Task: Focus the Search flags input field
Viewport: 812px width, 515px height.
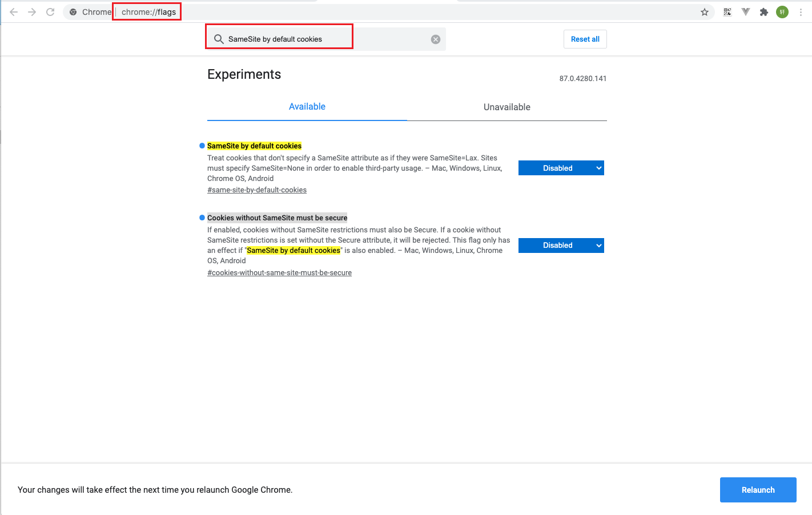Action: click(x=320, y=39)
